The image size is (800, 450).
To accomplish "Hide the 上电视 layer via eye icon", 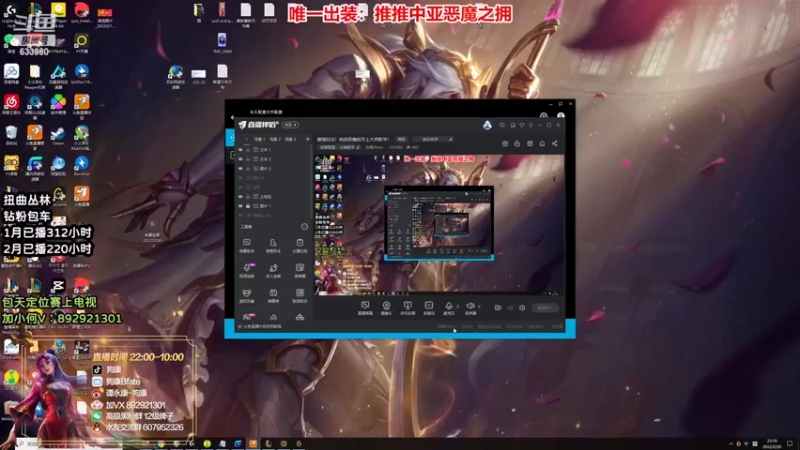I will coord(240,196).
